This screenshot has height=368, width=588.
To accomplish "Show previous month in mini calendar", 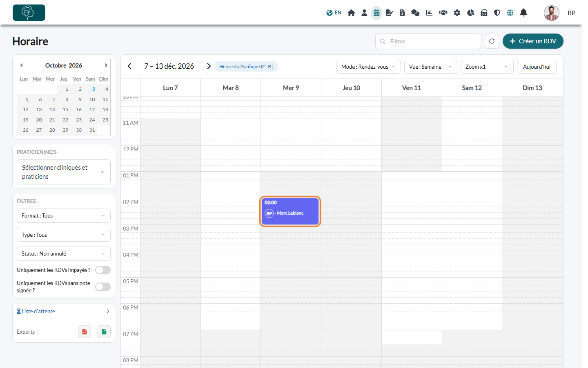I will point(22,65).
